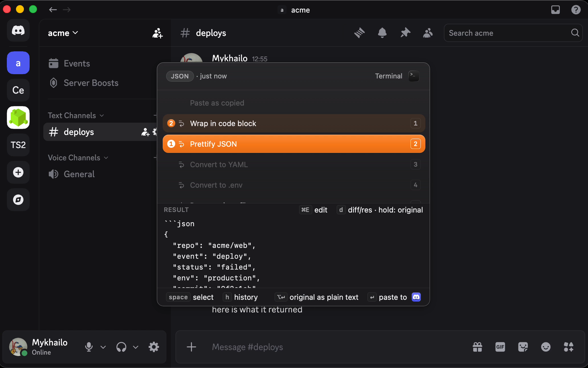Show pinned messages with the pin icon
Image resolution: width=588 pixels, height=368 pixels.
[405, 33]
